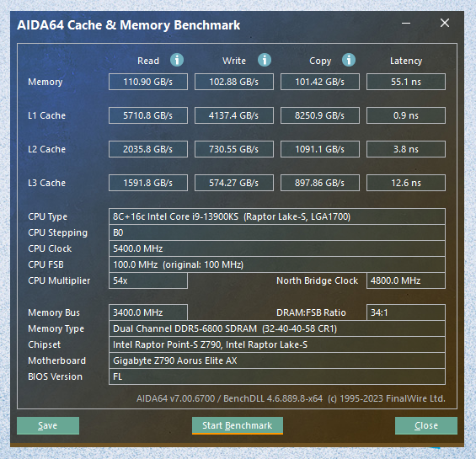Click the L1 Cache Write value 4137.4 GB/s
Image resolution: width=476 pixels, height=459 pixels.
point(234,115)
